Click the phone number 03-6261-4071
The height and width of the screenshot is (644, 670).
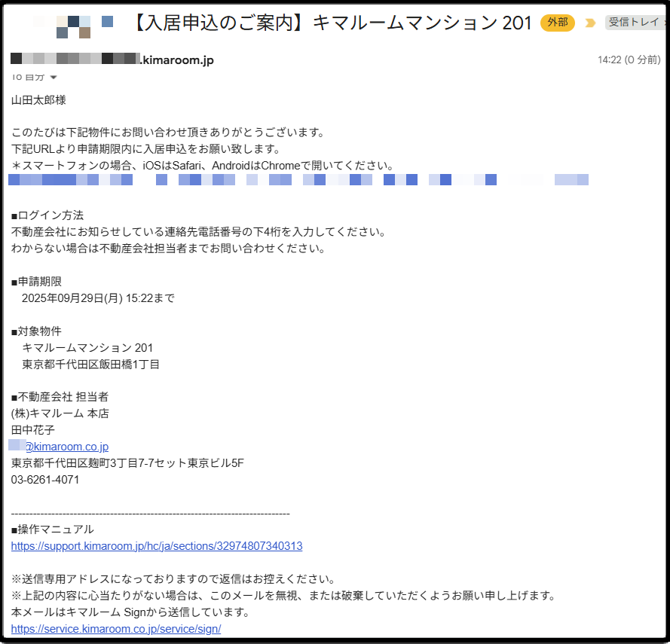45,480
